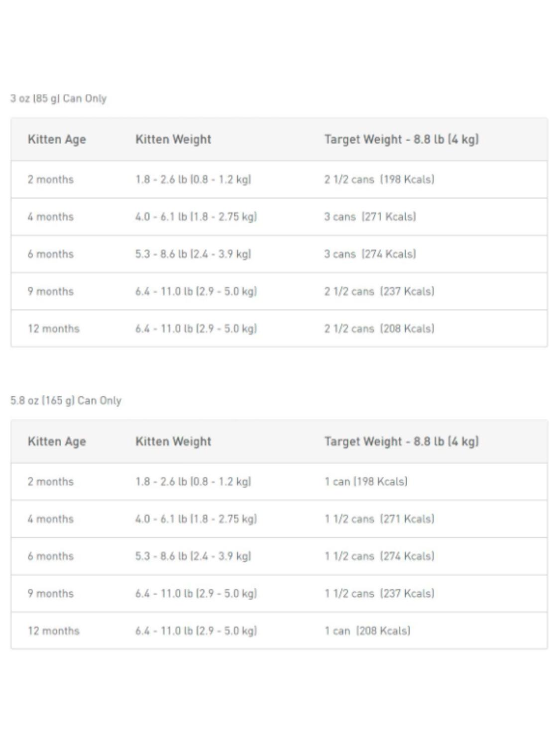
Task: Select the "1 1/2 cans (237 Kcals)" cell
Action: point(379,594)
